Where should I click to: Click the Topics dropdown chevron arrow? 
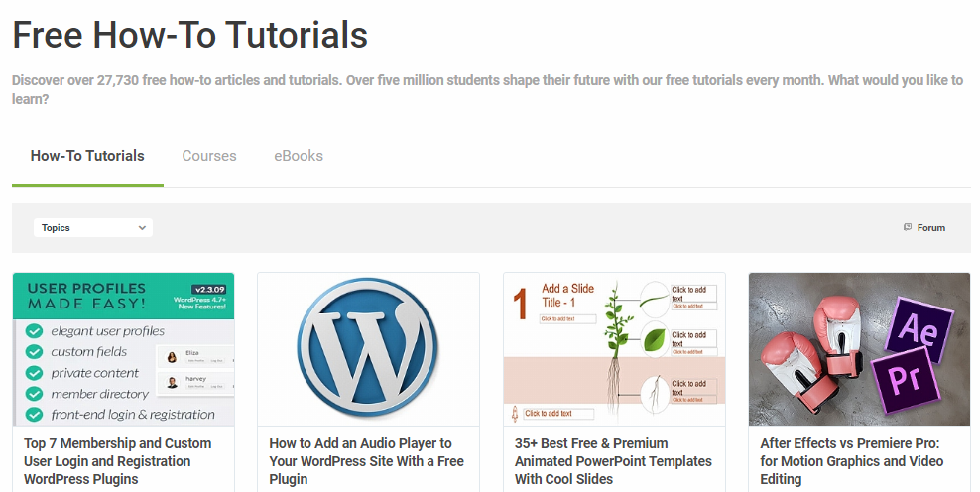point(142,228)
